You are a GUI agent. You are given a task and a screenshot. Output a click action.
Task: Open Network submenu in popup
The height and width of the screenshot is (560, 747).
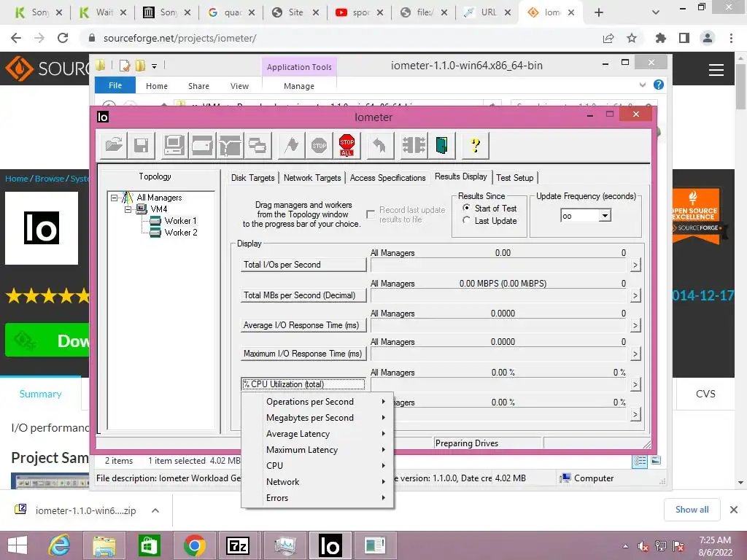(317, 482)
